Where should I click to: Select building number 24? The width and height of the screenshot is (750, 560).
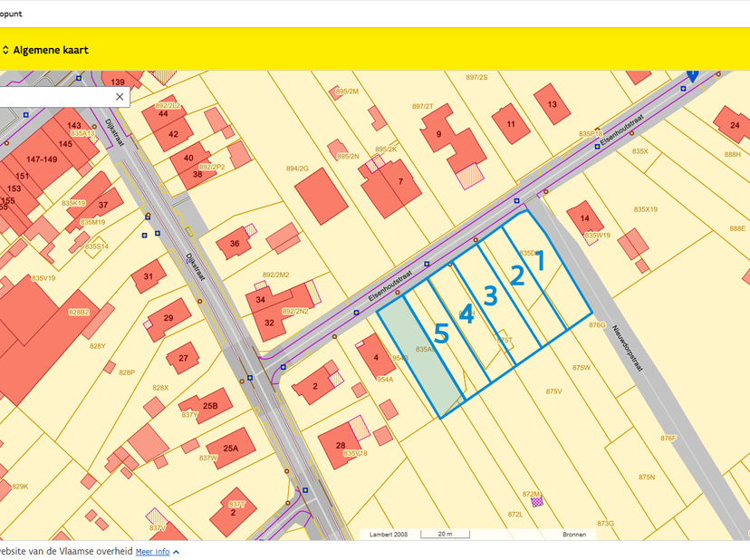[x=736, y=125]
